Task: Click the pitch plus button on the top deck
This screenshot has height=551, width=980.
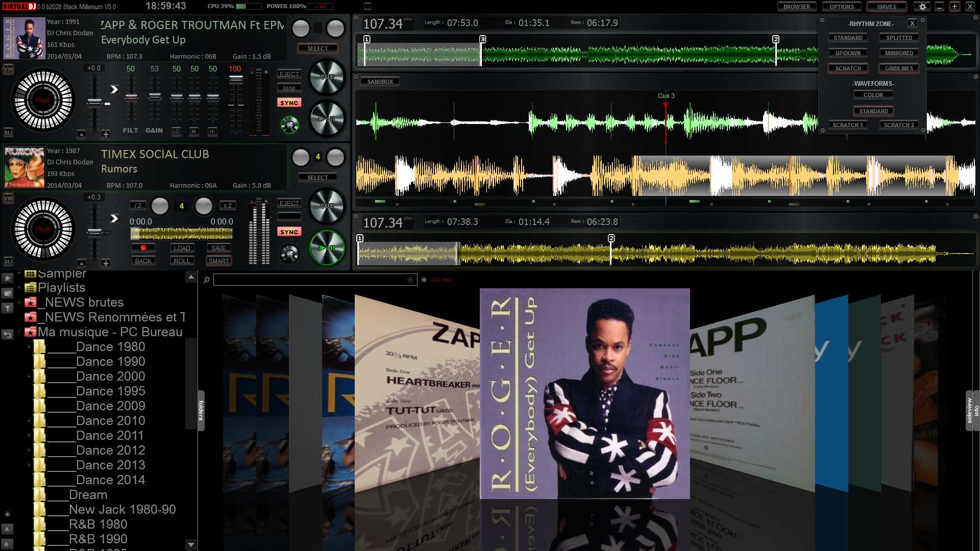Action: [x=106, y=134]
